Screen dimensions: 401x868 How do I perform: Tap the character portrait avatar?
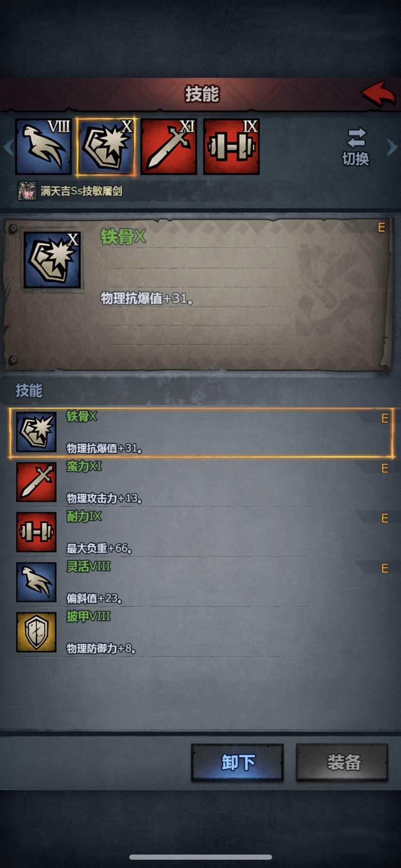coord(27,191)
